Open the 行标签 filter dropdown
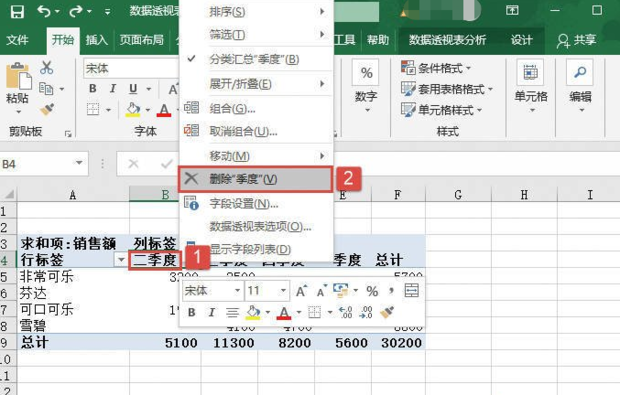 click(x=121, y=260)
